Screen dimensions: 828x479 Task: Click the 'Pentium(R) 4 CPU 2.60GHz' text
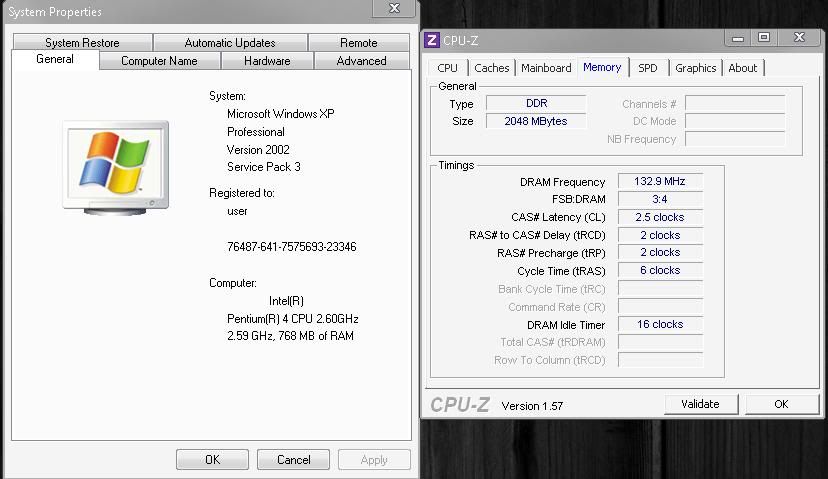coord(293,318)
